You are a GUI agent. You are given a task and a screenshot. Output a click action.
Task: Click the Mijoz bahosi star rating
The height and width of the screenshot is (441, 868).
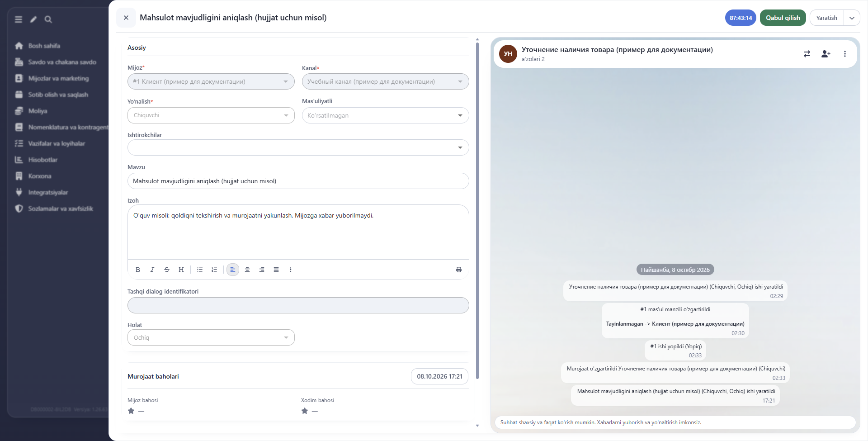point(131,411)
